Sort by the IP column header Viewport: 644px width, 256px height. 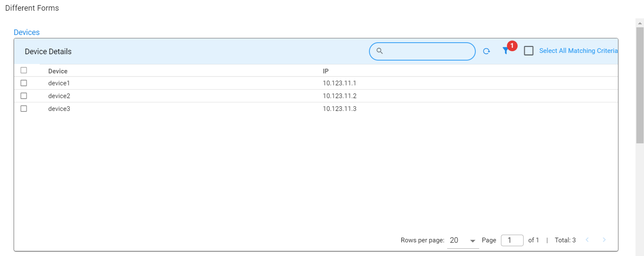pyautogui.click(x=325, y=71)
